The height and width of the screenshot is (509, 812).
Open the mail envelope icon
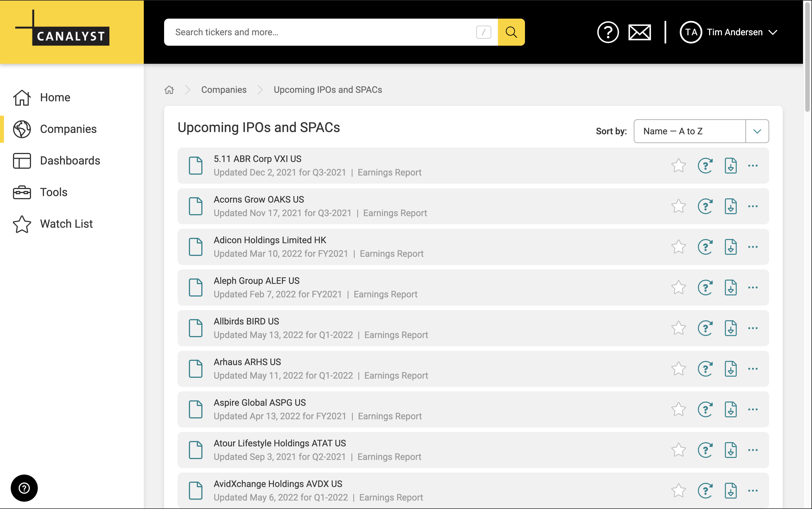click(x=639, y=32)
